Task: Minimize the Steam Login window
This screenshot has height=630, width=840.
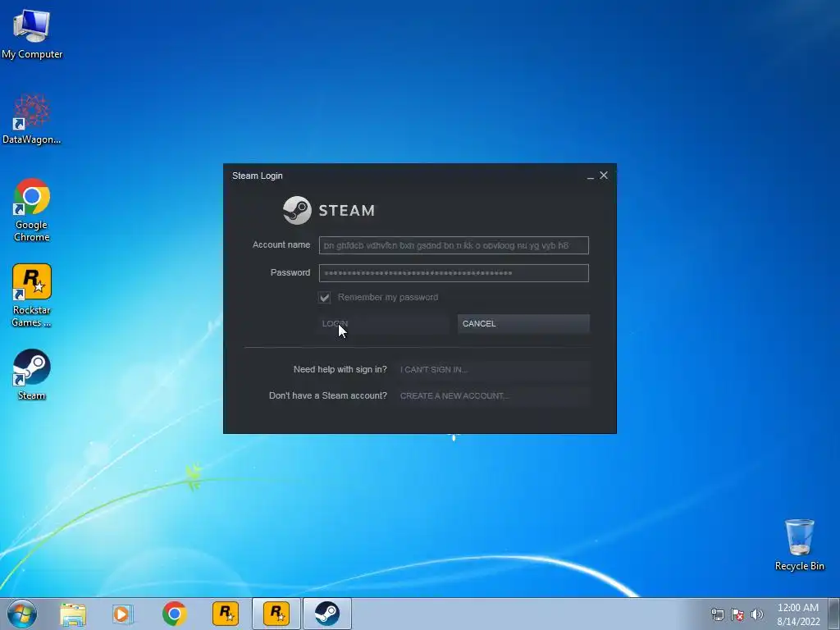Action: click(591, 176)
